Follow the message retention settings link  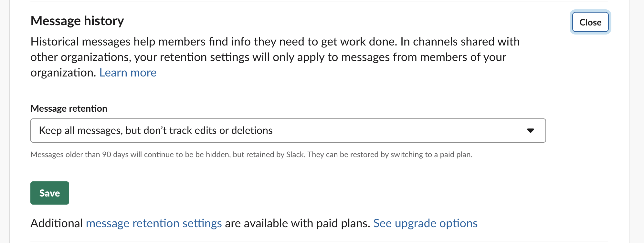pos(154,223)
